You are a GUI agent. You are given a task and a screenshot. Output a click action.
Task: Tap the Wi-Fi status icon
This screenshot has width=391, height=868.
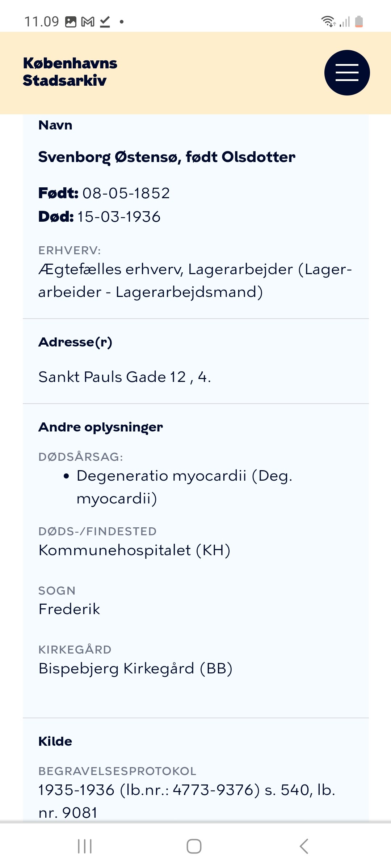[x=328, y=22]
